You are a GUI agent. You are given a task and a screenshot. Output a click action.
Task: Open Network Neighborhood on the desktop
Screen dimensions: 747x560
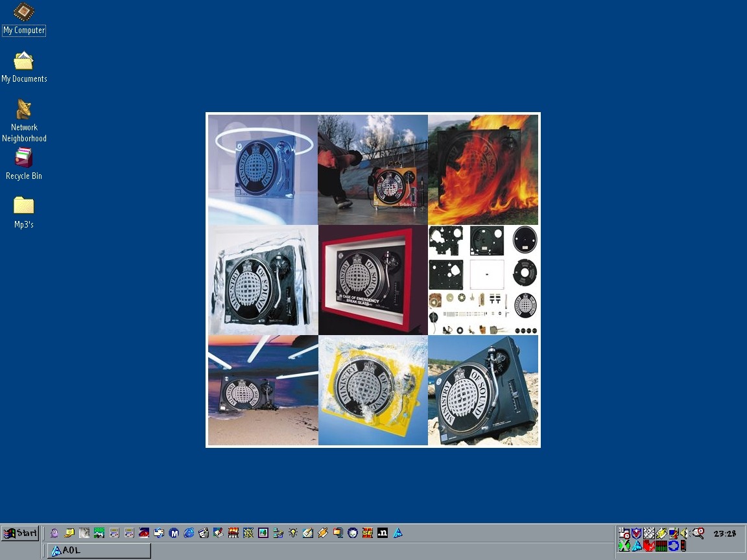[x=24, y=110]
